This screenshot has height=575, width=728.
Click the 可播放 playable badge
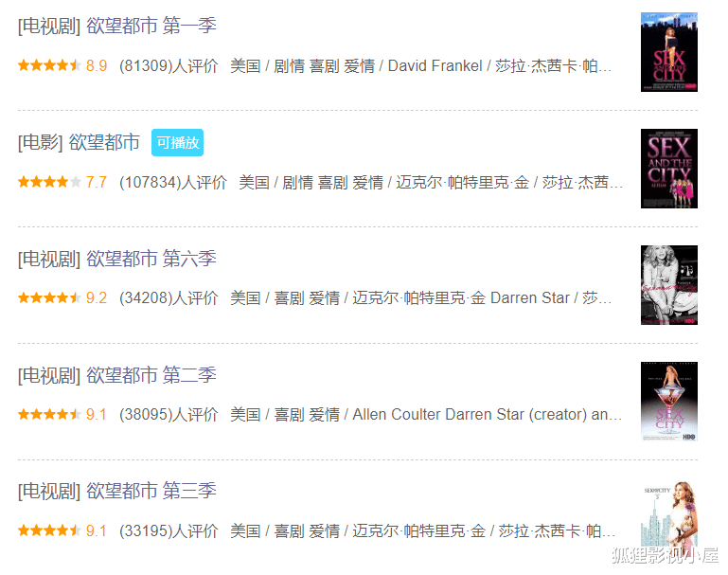point(177,142)
